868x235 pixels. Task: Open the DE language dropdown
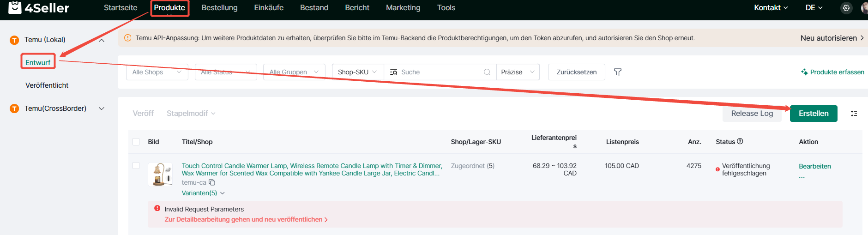pyautogui.click(x=814, y=8)
